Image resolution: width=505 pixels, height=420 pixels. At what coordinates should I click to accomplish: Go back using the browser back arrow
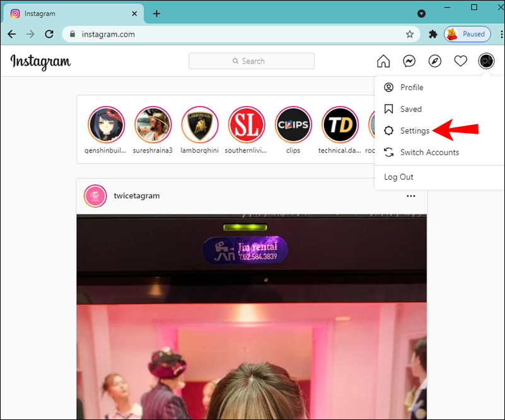click(11, 34)
